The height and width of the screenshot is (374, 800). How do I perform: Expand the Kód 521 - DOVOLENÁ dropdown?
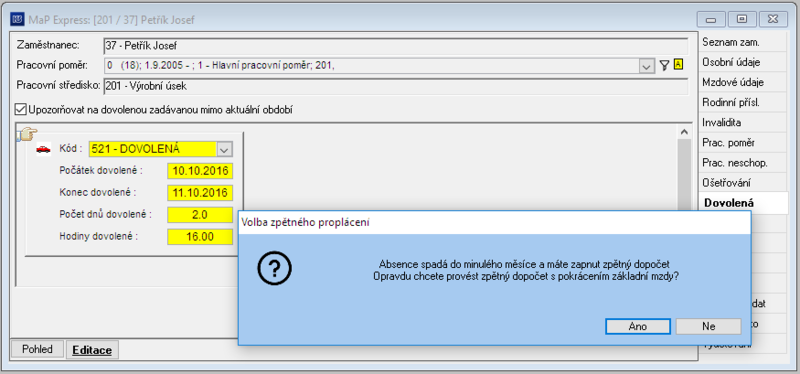pos(224,149)
